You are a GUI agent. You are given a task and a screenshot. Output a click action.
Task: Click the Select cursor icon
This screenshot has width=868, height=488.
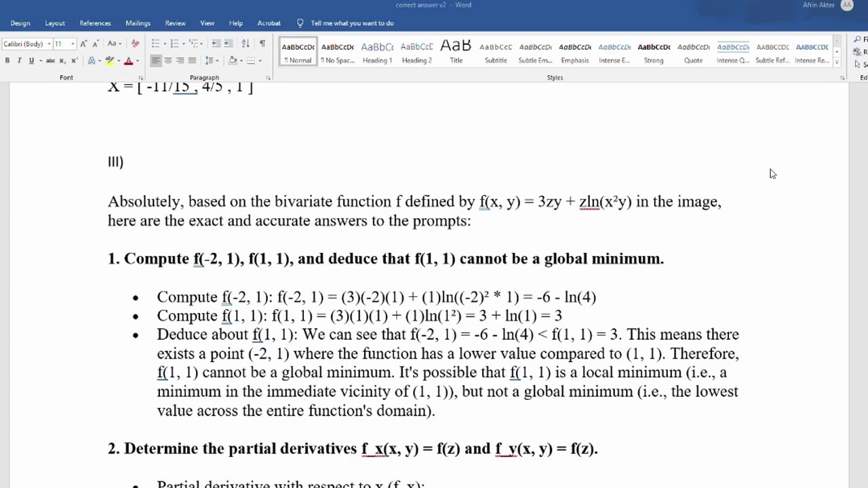858,64
